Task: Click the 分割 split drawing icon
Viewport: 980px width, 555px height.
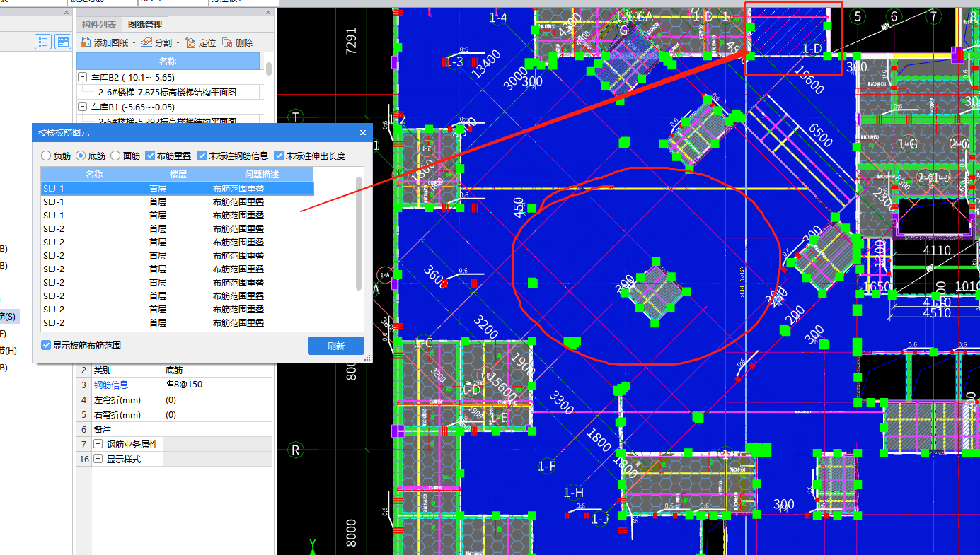Action: point(146,42)
